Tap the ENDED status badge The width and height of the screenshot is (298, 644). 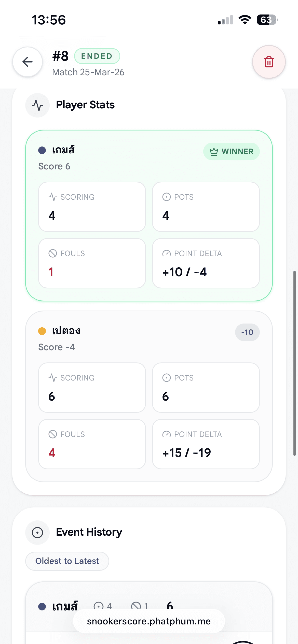pos(97,56)
